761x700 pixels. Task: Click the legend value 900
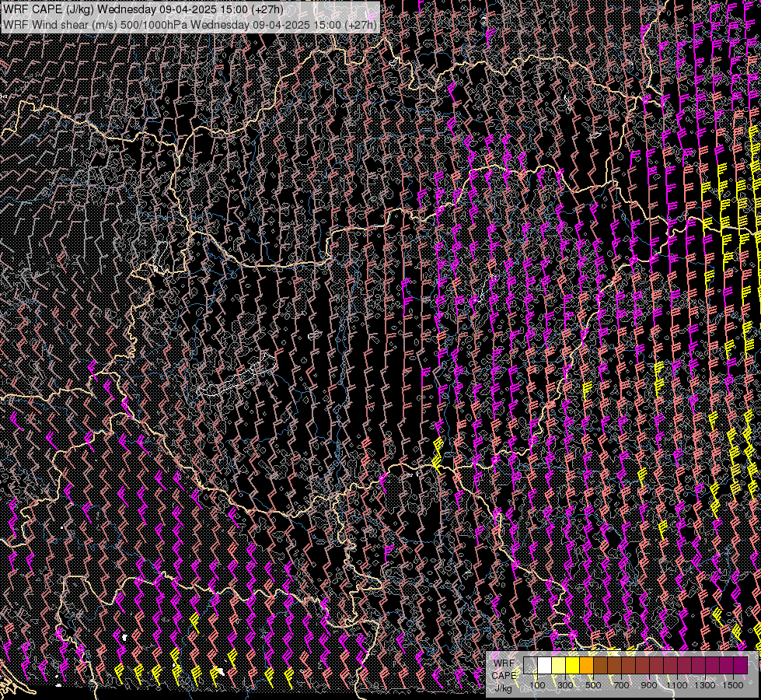[649, 685]
